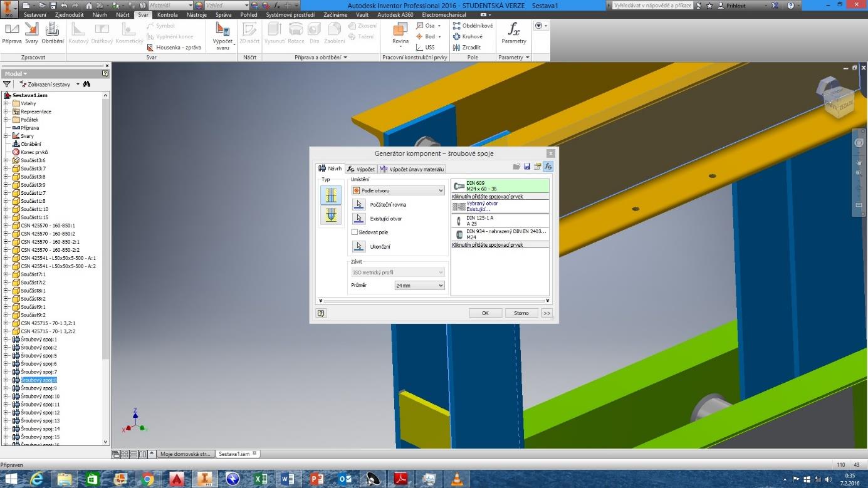The width and height of the screenshot is (868, 488).
Task: Switch to Sestava1.iam document tab
Action: [238, 454]
